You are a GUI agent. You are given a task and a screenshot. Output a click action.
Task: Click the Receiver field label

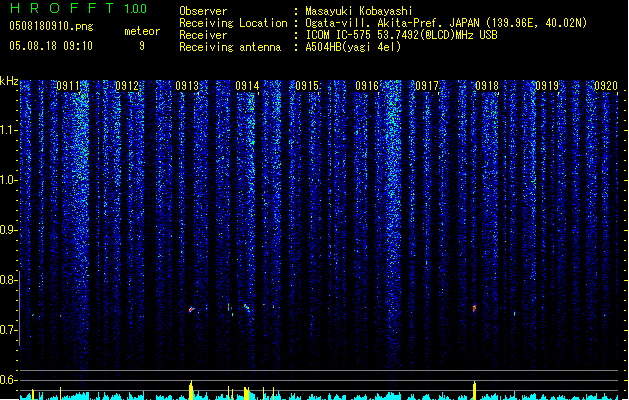coord(203,35)
